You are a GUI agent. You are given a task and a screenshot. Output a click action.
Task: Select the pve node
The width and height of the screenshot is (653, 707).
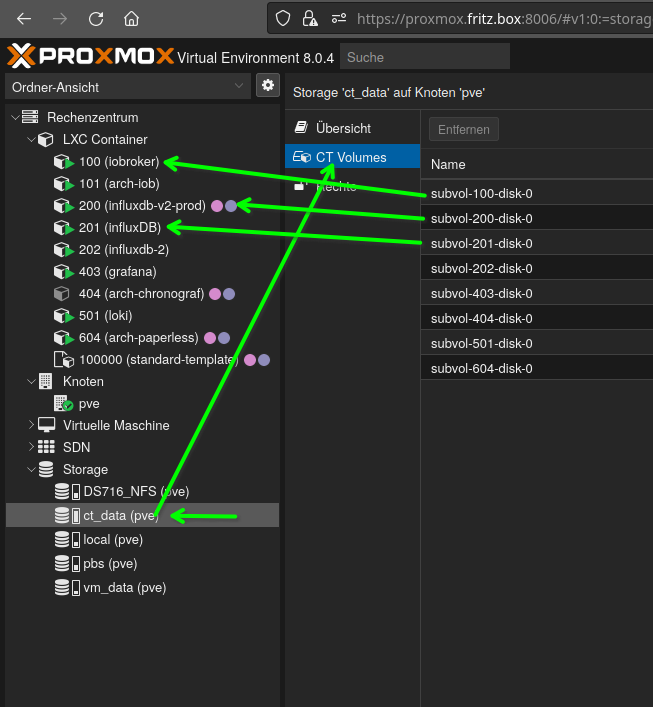pyautogui.click(x=89, y=404)
